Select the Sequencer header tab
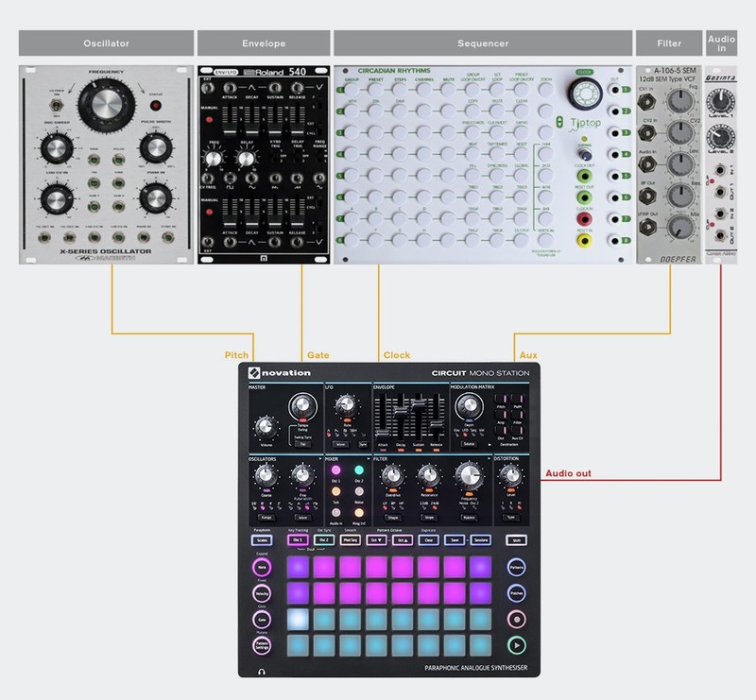The width and height of the screenshot is (756, 700). pyautogui.click(x=482, y=43)
